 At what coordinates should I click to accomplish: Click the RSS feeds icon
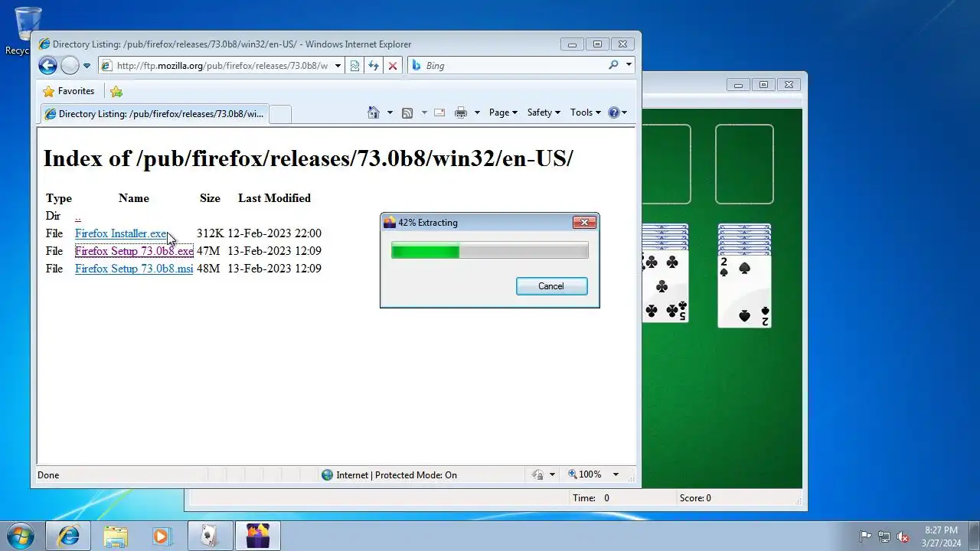(407, 112)
